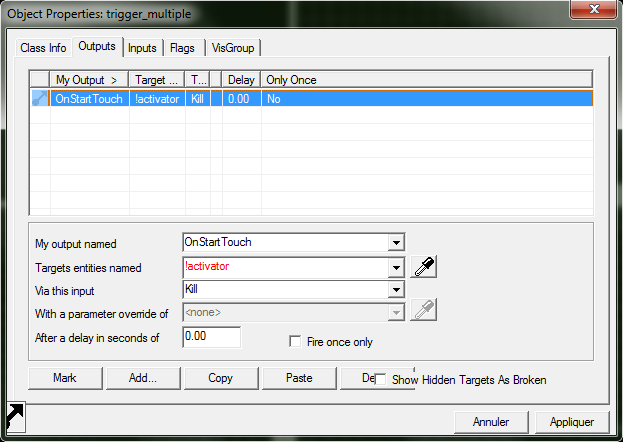Image resolution: width=623 pixels, height=442 pixels.
Task: Click the delay in seconds input field
Action: tap(211, 337)
